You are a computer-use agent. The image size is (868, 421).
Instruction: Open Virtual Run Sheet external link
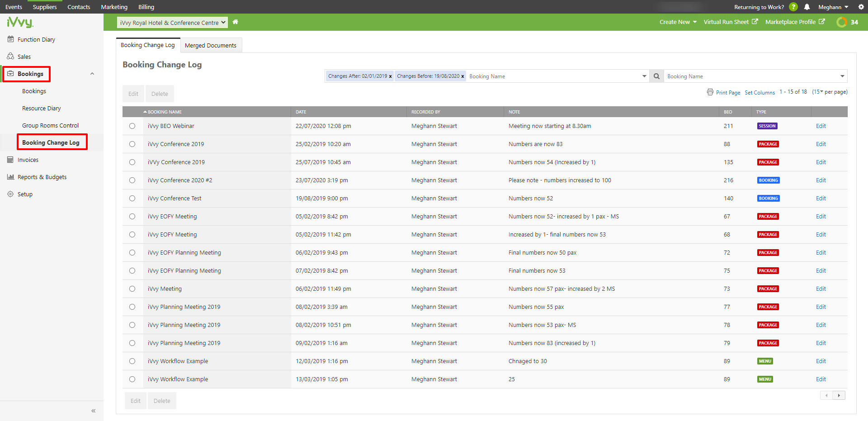[731, 22]
